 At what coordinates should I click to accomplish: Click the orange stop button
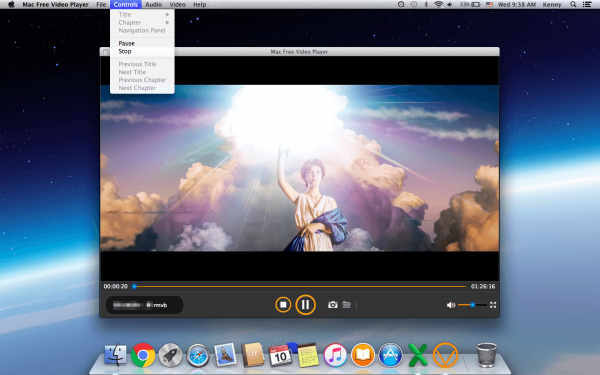(283, 305)
